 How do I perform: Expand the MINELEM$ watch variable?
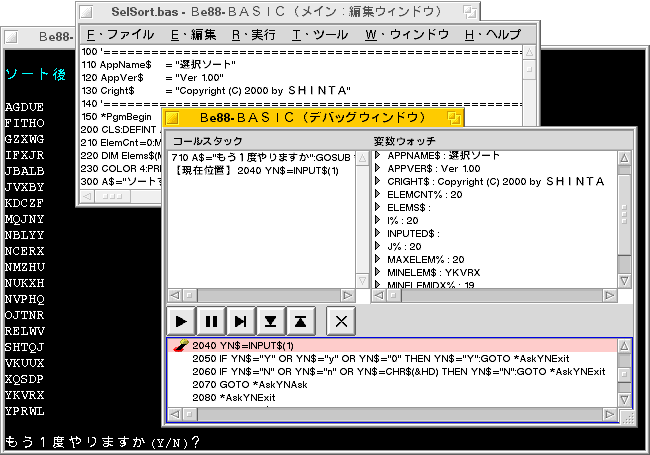(x=377, y=272)
